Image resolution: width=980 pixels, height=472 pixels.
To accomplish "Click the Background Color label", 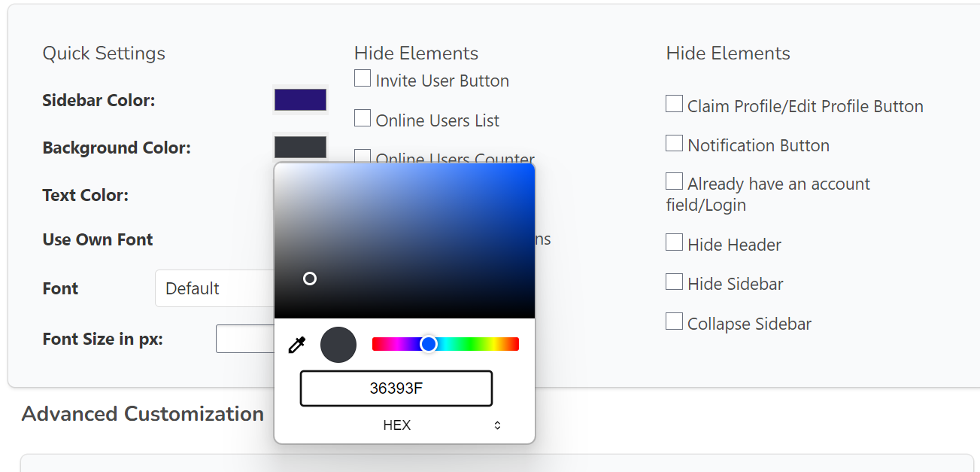I will (x=117, y=148).
